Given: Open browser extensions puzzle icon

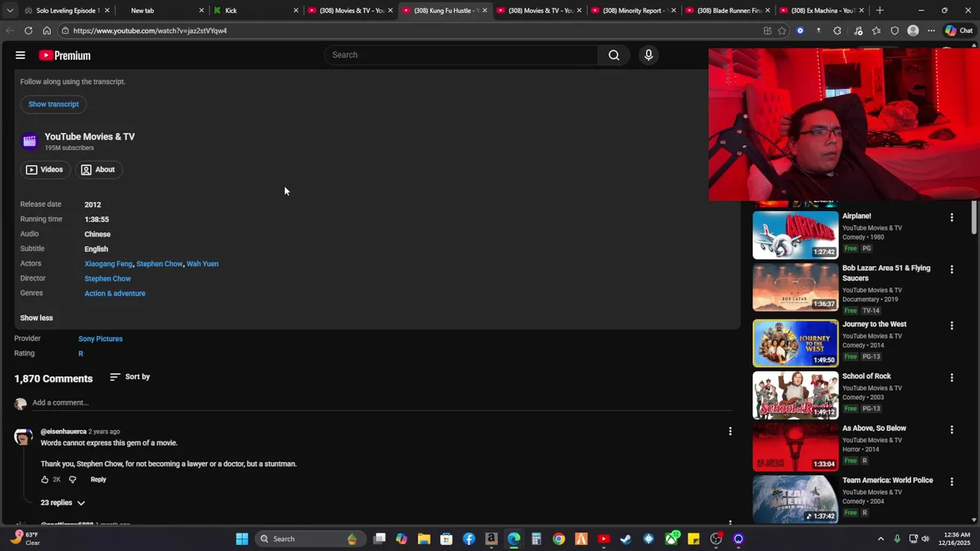Looking at the screenshot, I should tap(837, 31).
